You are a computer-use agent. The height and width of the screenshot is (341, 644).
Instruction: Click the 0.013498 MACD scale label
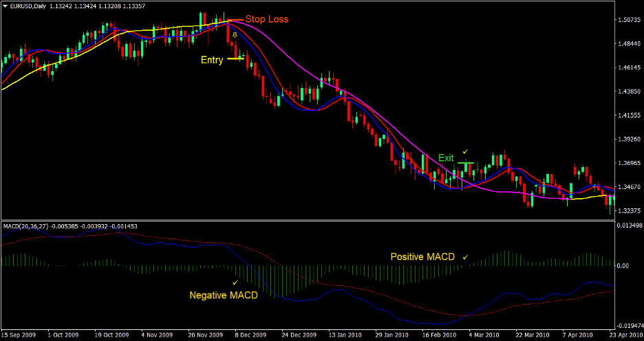point(630,225)
